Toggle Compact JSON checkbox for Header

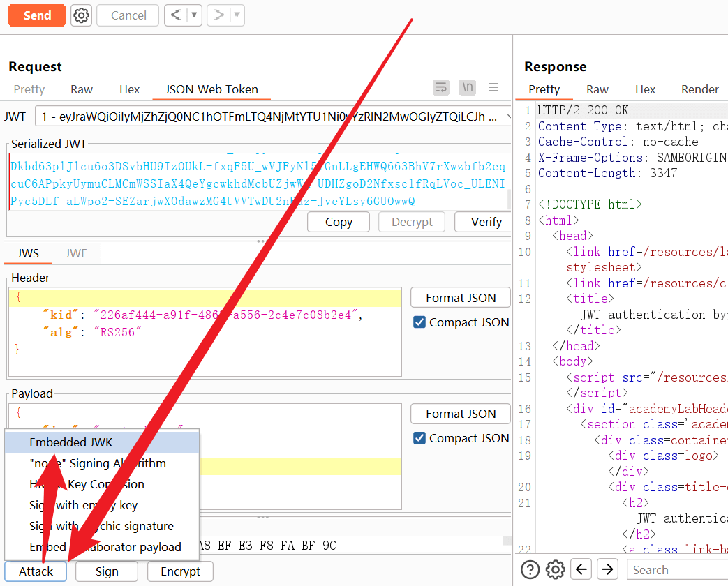click(419, 322)
